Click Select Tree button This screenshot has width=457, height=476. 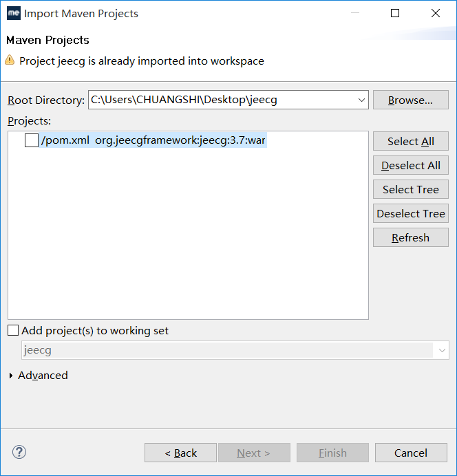point(410,189)
